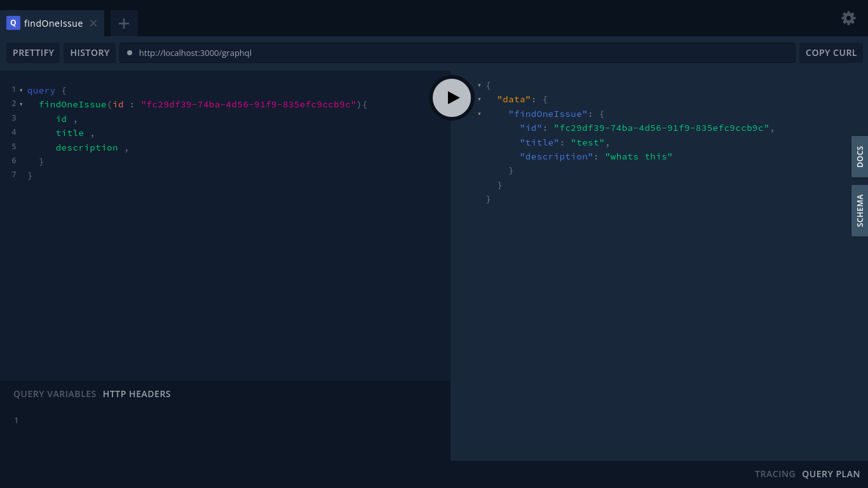This screenshot has height=488, width=868.
Task: Switch to the HTTP HEADERS tab
Action: [x=137, y=393]
